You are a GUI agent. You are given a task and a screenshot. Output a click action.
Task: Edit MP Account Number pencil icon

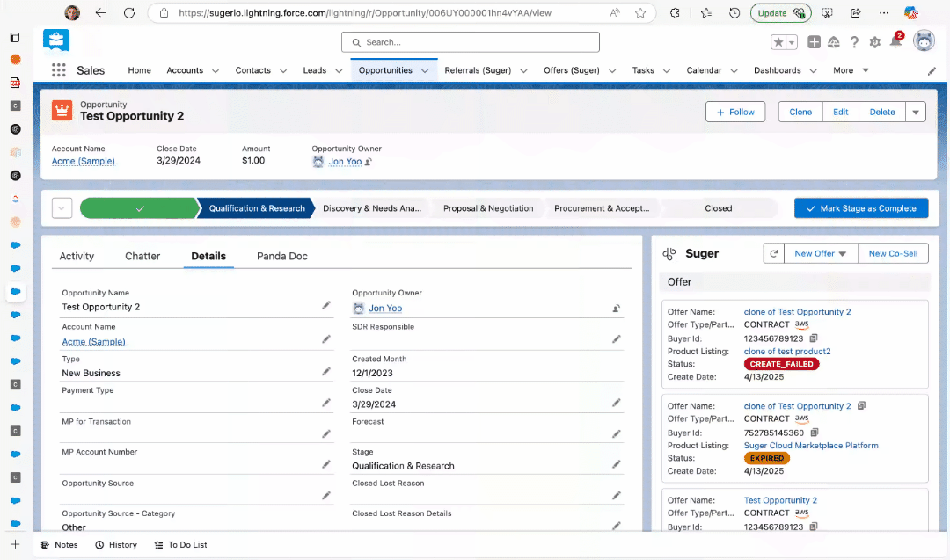pyautogui.click(x=326, y=464)
